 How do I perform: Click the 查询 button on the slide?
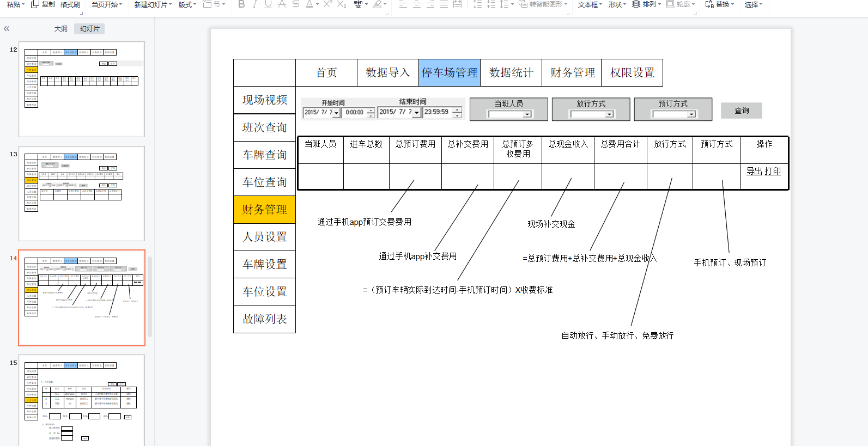742,111
